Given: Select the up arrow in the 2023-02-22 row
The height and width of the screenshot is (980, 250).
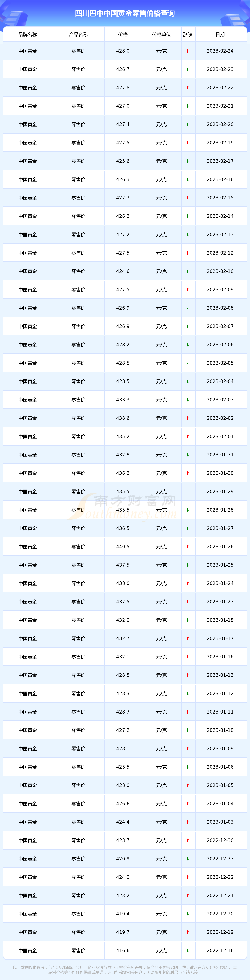Looking at the screenshot, I should tap(187, 88).
